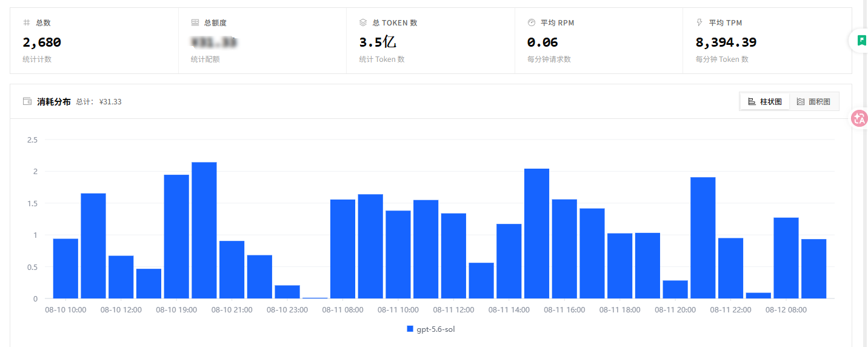
Task: Click the 08-11 14:00 axis label
Action: pyautogui.click(x=509, y=310)
